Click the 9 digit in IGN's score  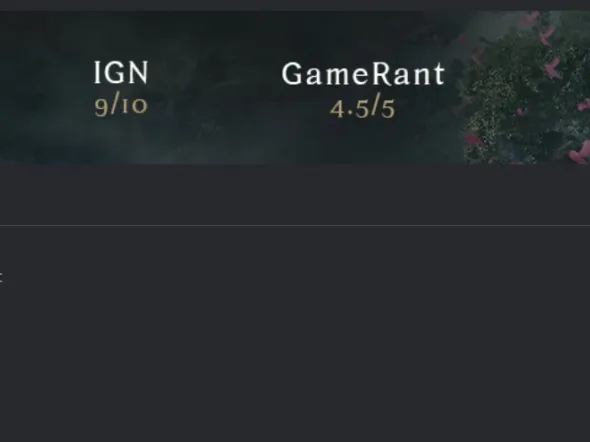[101, 108]
